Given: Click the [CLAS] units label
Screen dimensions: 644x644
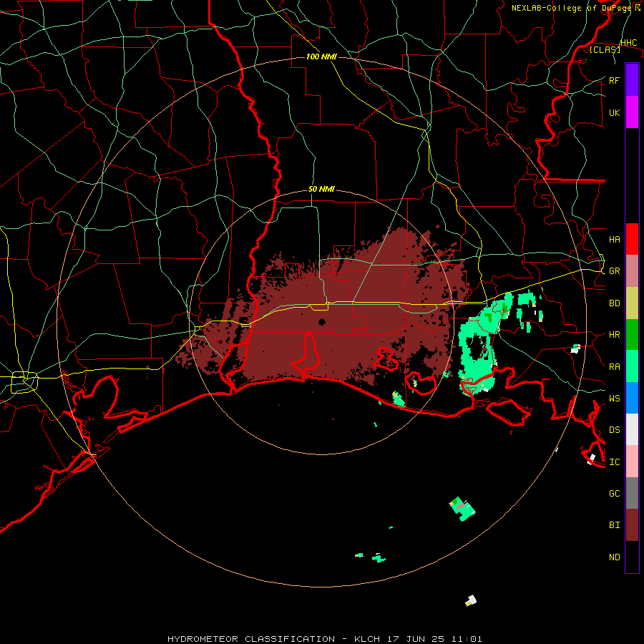Looking at the screenshot, I should tap(605, 50).
